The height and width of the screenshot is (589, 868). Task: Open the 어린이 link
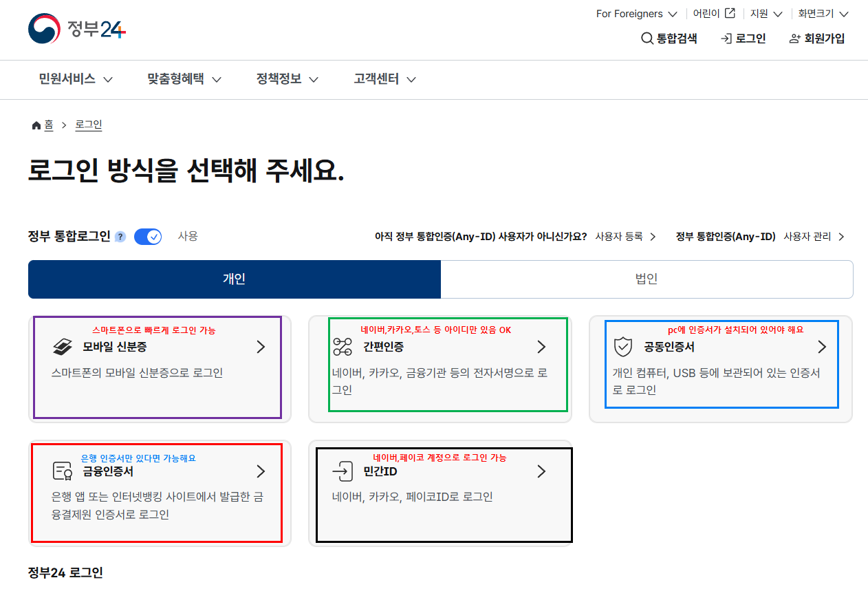tap(713, 14)
